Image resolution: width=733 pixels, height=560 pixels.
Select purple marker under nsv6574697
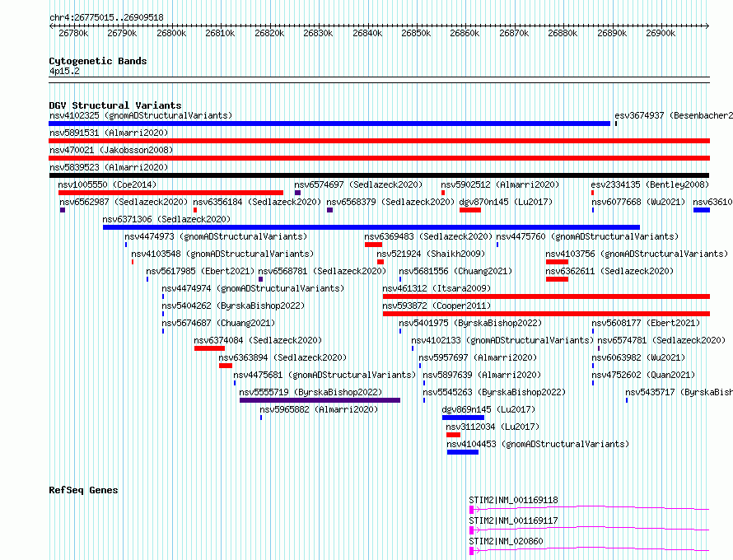click(x=297, y=193)
